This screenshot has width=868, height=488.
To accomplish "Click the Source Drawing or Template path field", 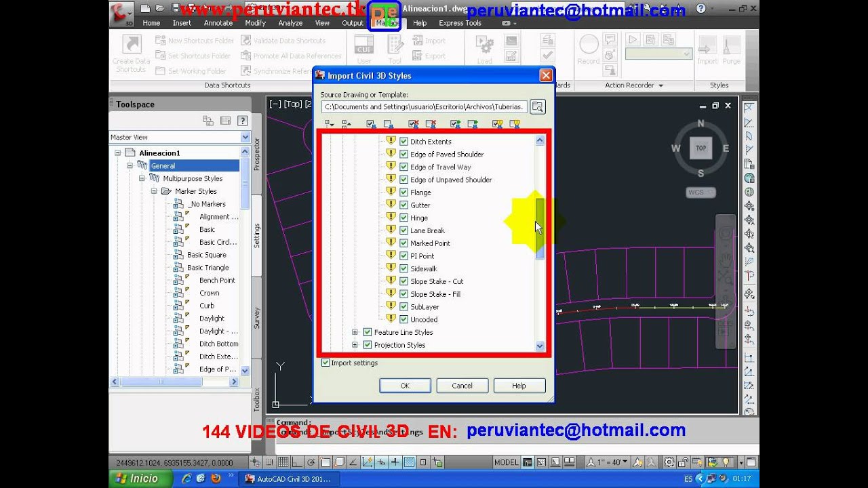I will tap(424, 106).
